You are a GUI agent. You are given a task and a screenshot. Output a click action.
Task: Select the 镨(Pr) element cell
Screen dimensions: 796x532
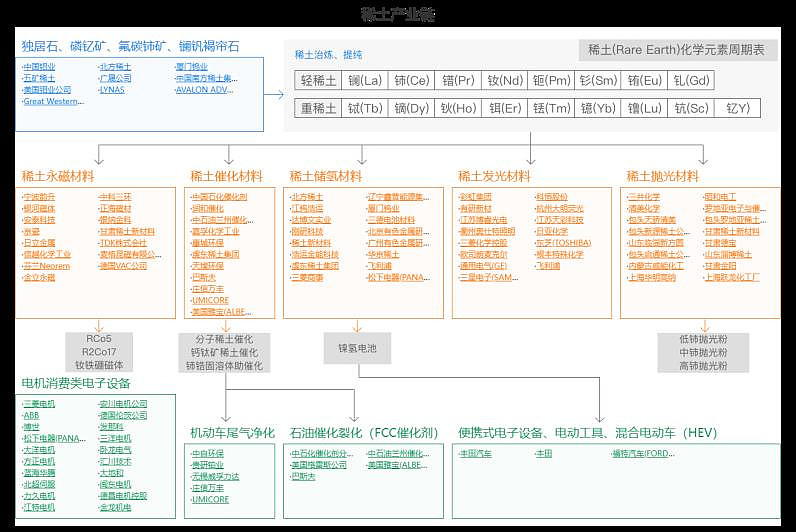[458, 80]
